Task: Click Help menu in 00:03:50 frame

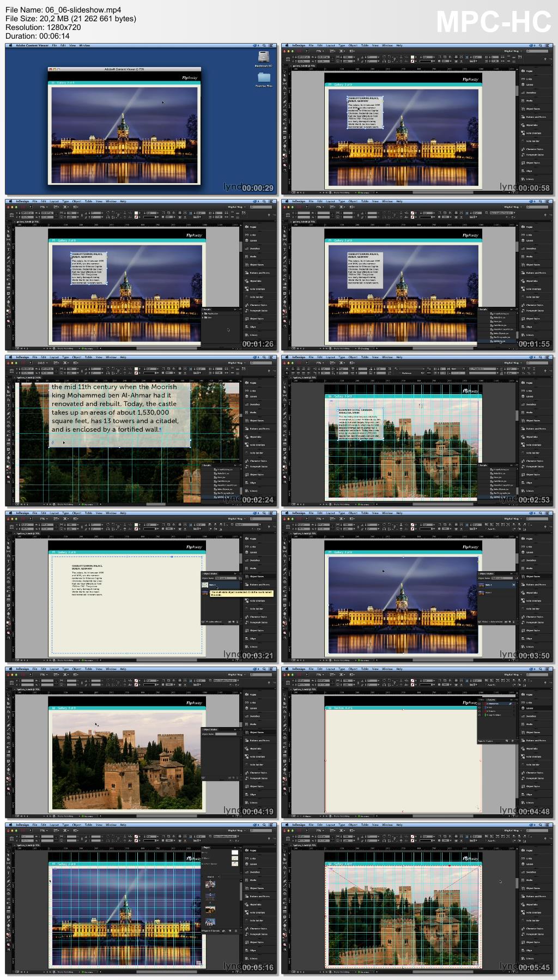Action: (399, 513)
